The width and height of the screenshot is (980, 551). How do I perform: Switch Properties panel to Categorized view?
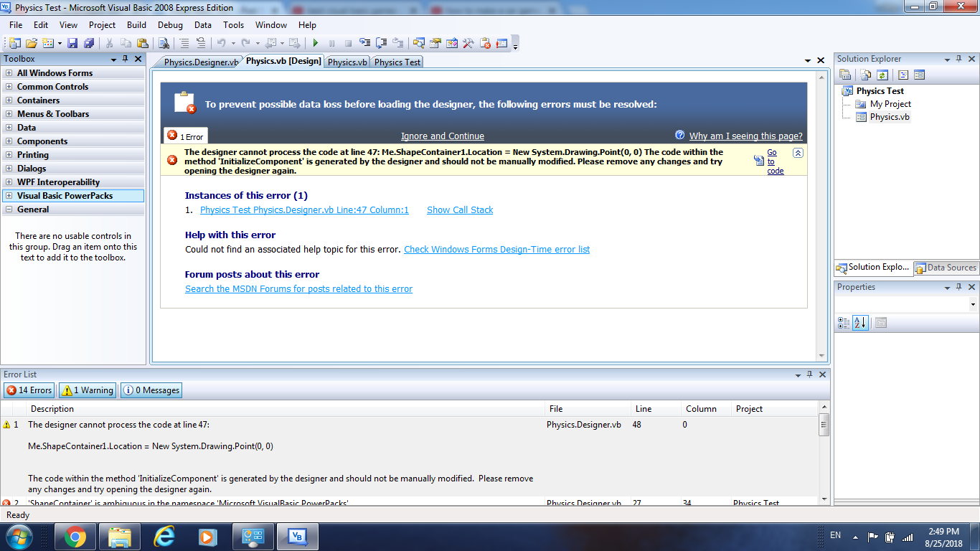(843, 323)
